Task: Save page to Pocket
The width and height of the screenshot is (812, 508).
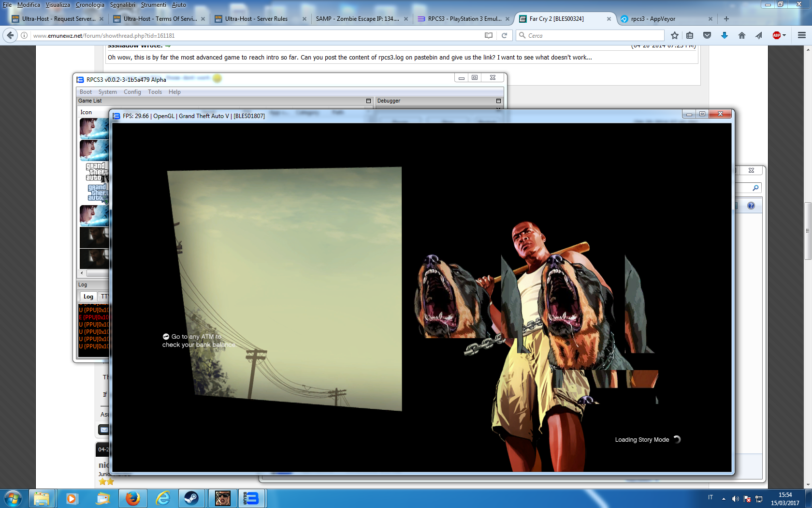Action: pos(707,35)
